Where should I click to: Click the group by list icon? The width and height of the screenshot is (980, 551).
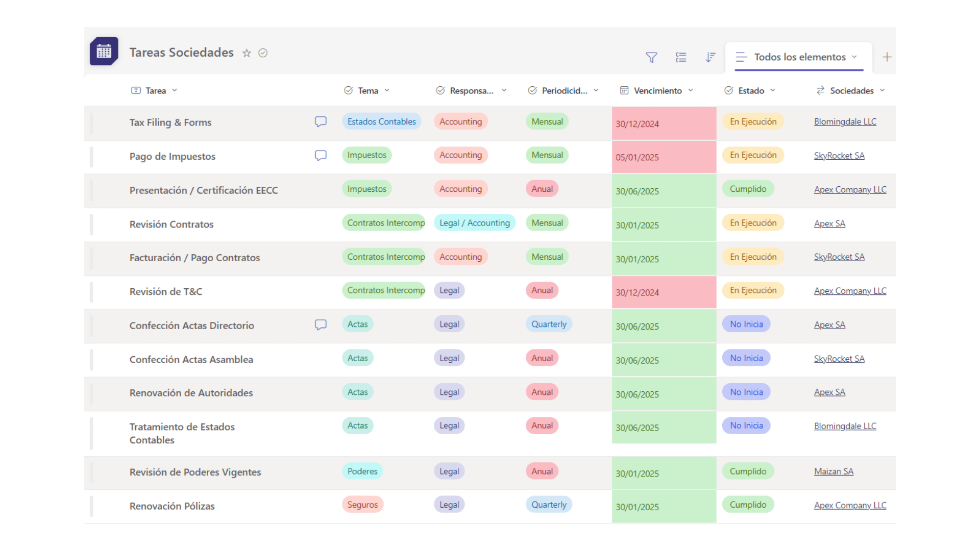coord(681,57)
